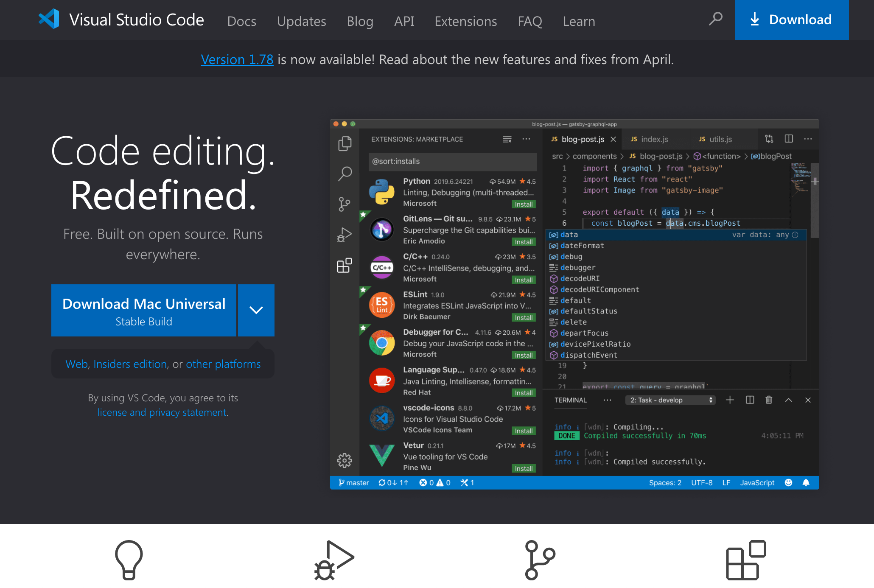Click the Manage gear icon in activity bar
Screen dimensions: 874x588
coord(345,460)
